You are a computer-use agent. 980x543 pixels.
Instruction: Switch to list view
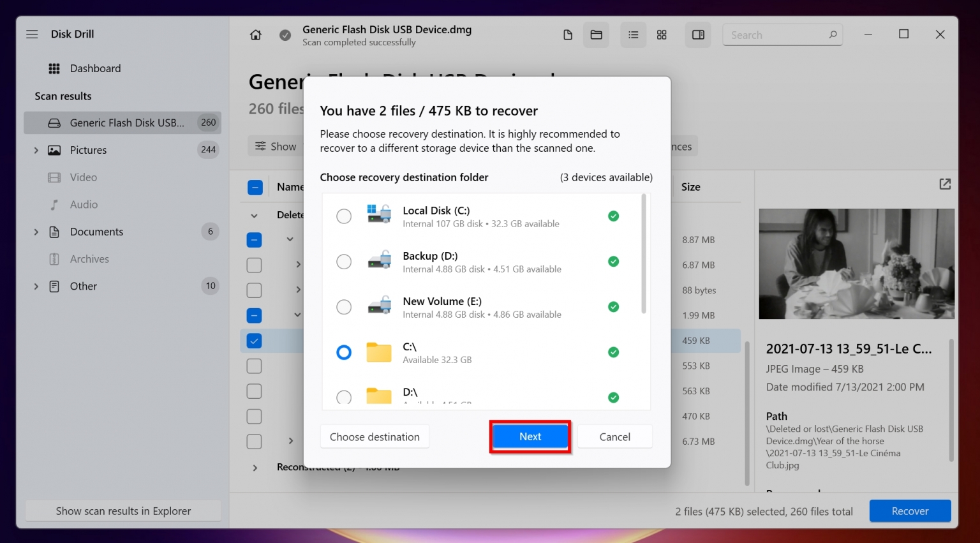[633, 34]
